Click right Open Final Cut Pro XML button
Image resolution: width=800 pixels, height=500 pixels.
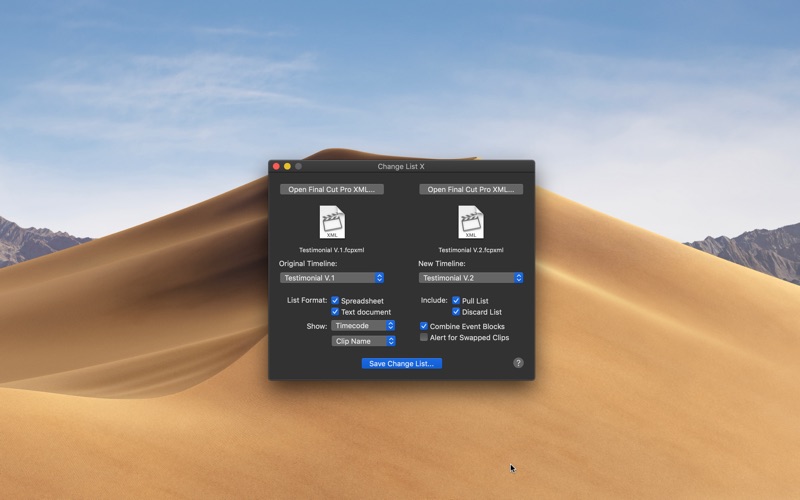pyautogui.click(x=471, y=189)
